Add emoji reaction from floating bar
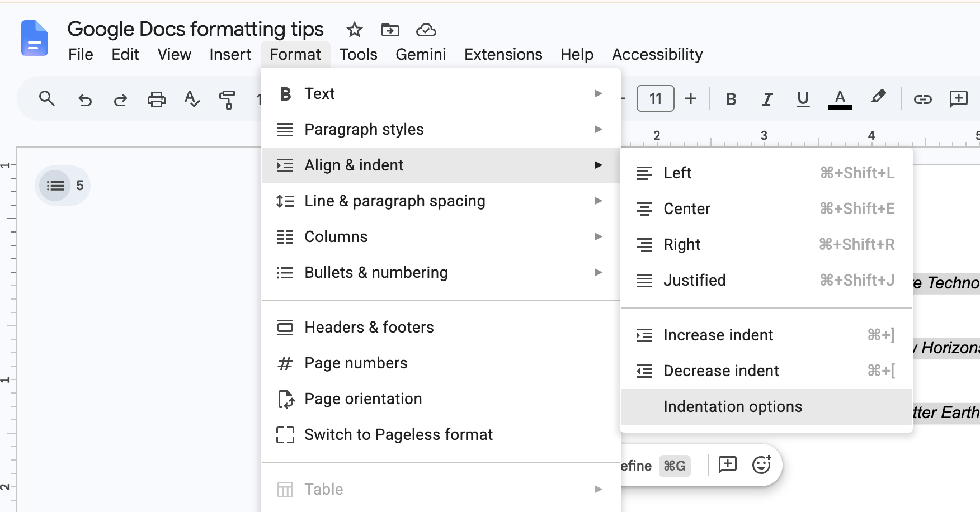Image resolution: width=980 pixels, height=512 pixels. tap(762, 465)
